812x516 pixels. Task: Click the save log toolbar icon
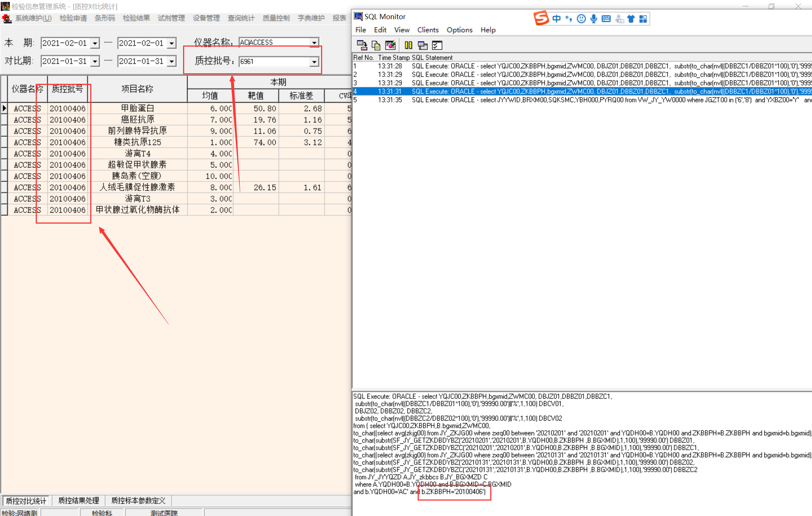point(362,45)
